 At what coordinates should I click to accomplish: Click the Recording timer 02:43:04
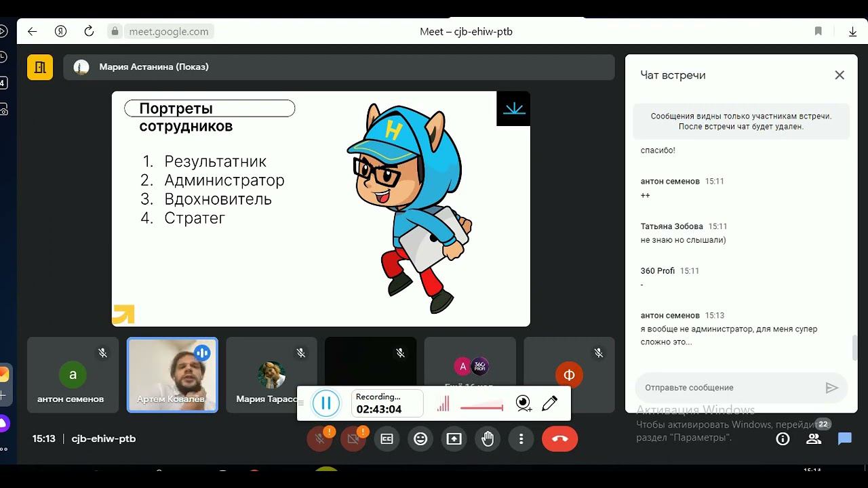coord(379,409)
